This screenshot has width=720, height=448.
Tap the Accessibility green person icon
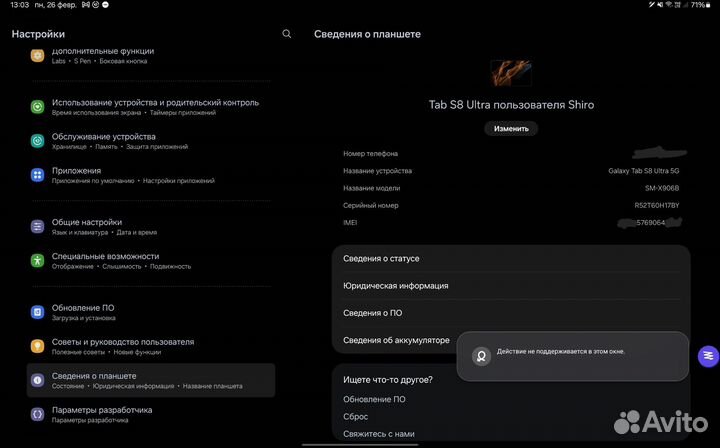tap(37, 261)
